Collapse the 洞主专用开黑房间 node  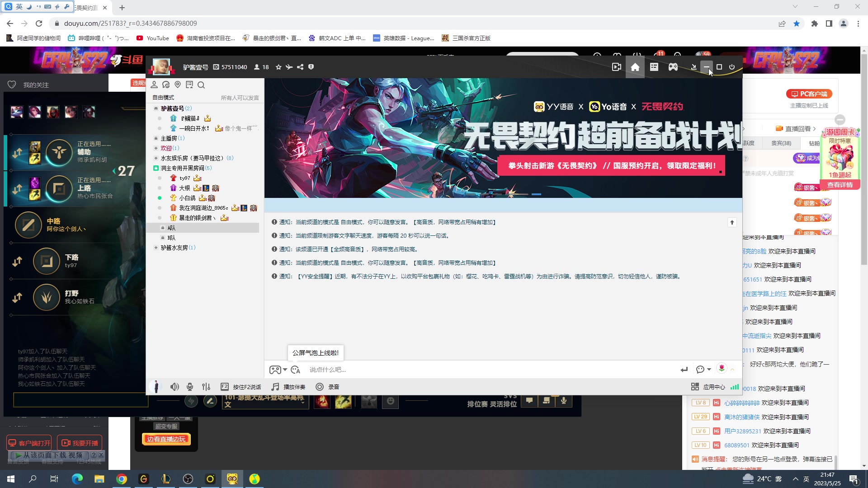click(x=156, y=168)
